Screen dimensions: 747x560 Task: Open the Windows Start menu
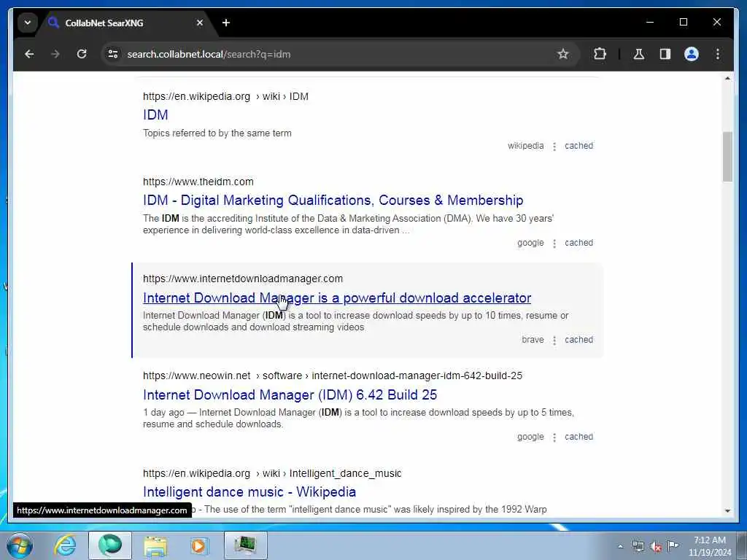19,545
